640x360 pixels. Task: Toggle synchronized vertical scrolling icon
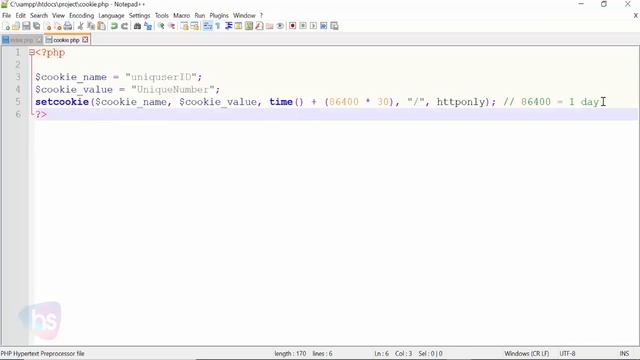[x=184, y=26]
